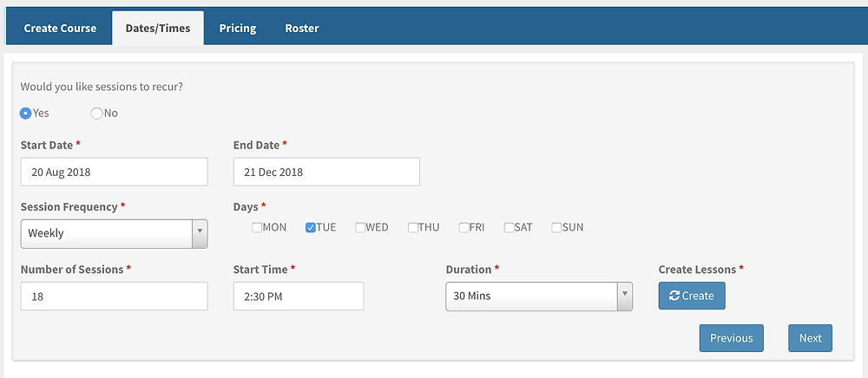The width and height of the screenshot is (868, 378).
Task: Check the SUN day checkbox
Action: click(x=557, y=227)
